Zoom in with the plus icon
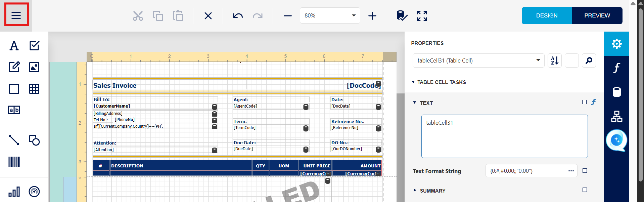Viewport: 644px width, 202px height. point(372,16)
